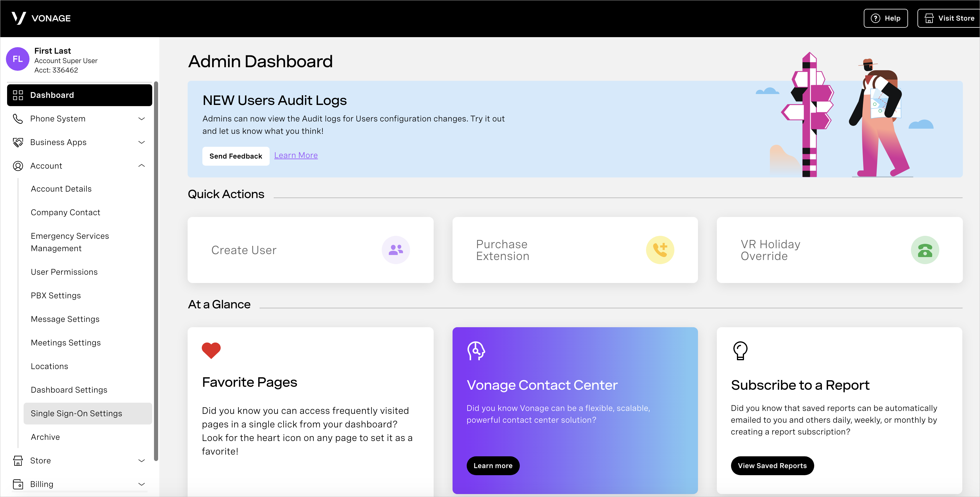Click the Send Feedback button
Viewport: 980px width, 497px height.
235,155
